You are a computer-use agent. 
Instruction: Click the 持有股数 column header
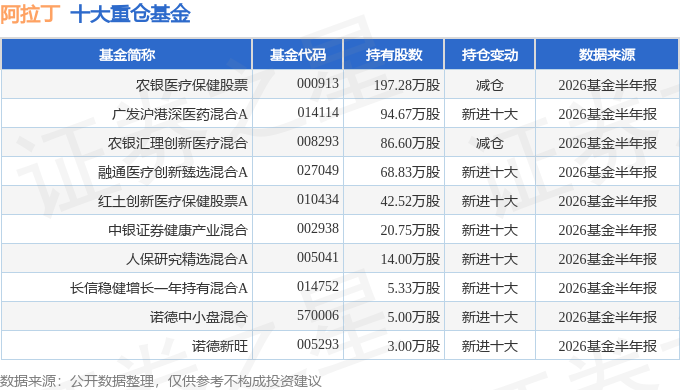coord(394,55)
